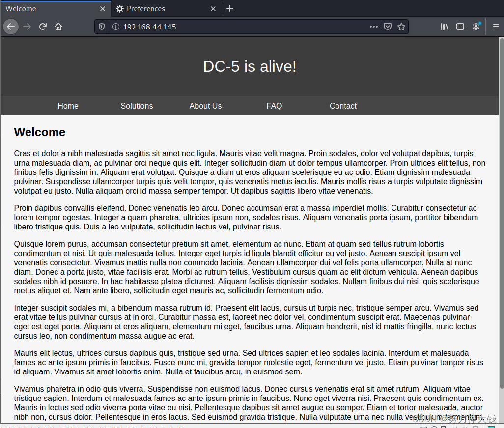Close the Preferences tab
Screen dimensions: 504x428
point(213,9)
